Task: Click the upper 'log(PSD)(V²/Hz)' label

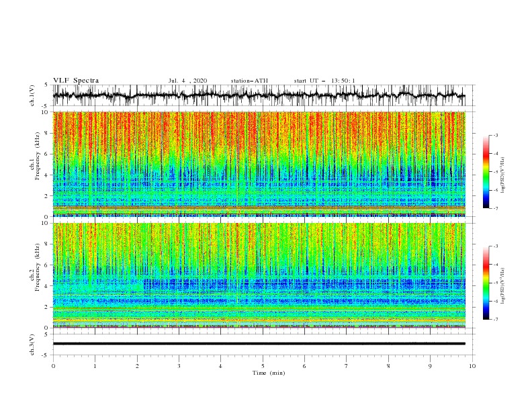Action: point(502,175)
